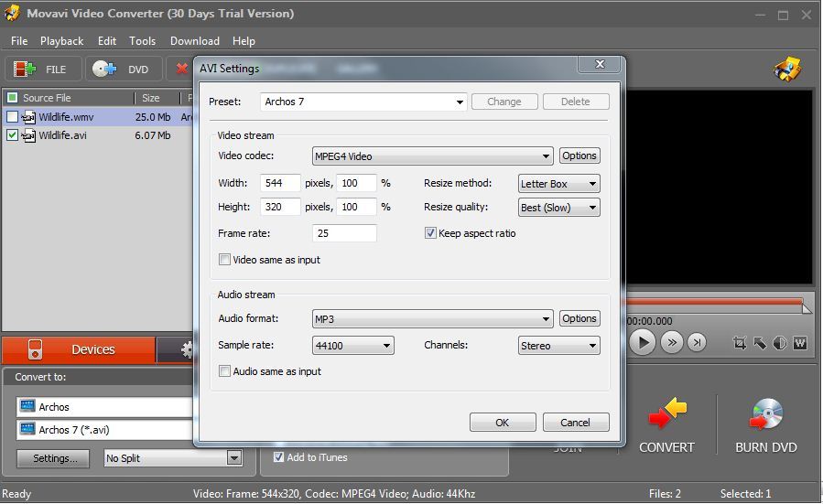Click the Width percent field

(x=356, y=183)
